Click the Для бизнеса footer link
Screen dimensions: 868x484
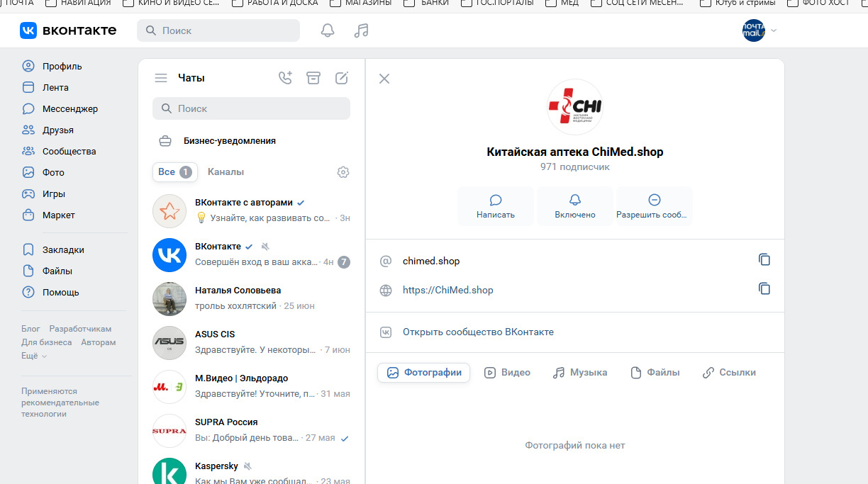[x=47, y=342]
